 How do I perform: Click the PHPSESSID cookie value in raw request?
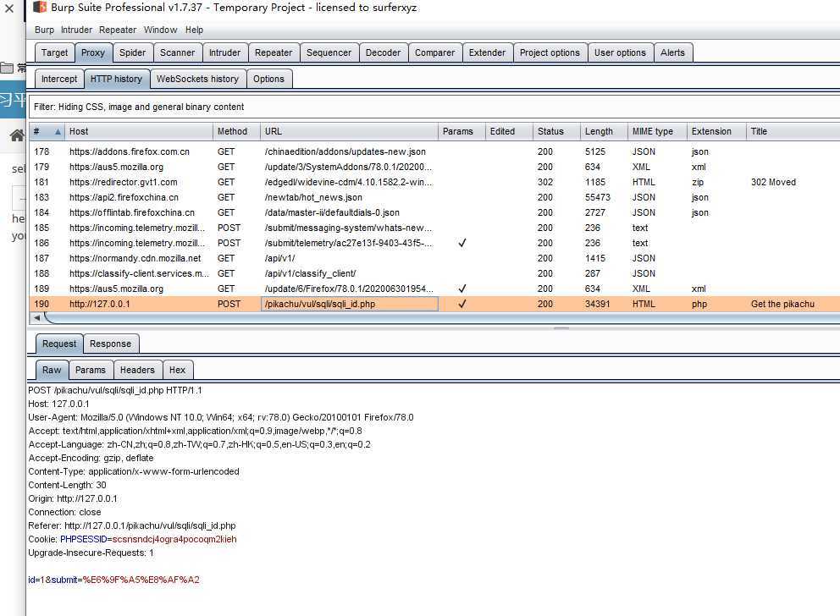click(x=174, y=540)
